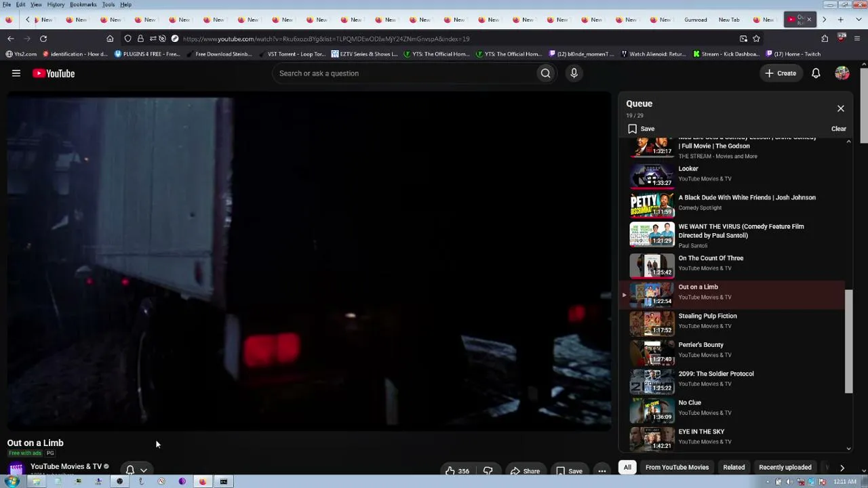Open the more actions ellipsis menu
Viewport: 868px width, 488px height.
601,470
